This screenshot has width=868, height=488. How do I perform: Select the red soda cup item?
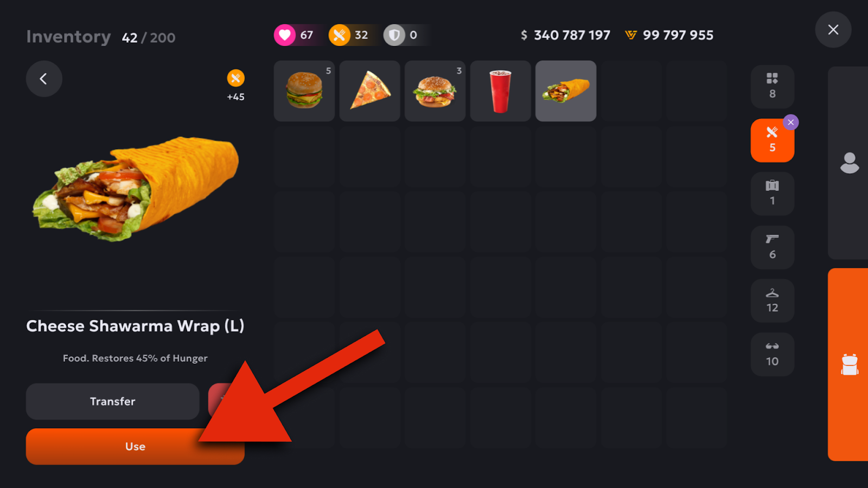[x=501, y=91]
